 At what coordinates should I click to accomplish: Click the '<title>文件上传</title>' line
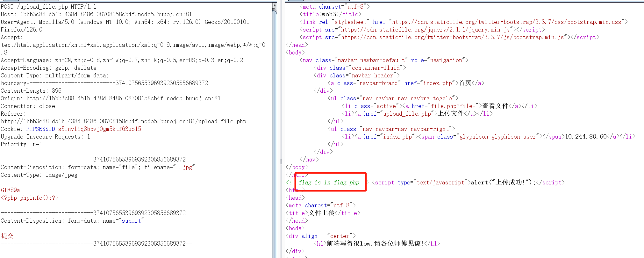(323, 213)
